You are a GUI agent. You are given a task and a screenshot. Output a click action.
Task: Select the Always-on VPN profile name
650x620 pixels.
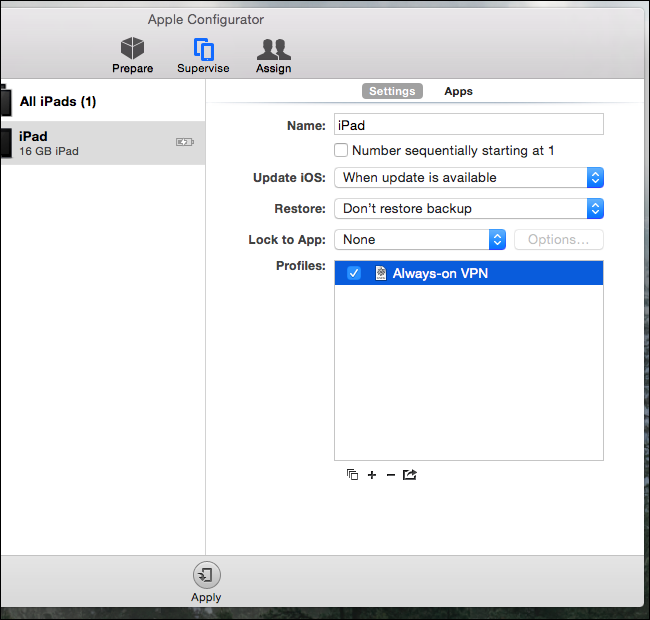tap(440, 273)
